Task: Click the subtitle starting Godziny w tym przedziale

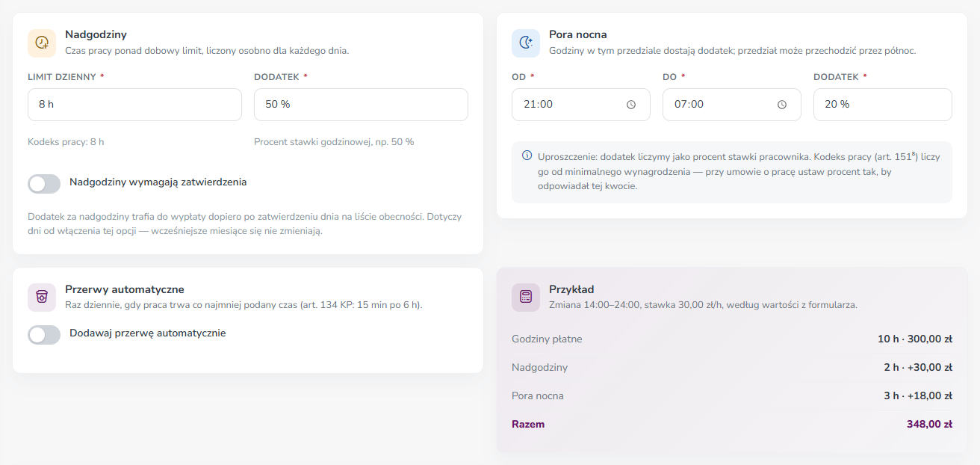Action: [732, 51]
